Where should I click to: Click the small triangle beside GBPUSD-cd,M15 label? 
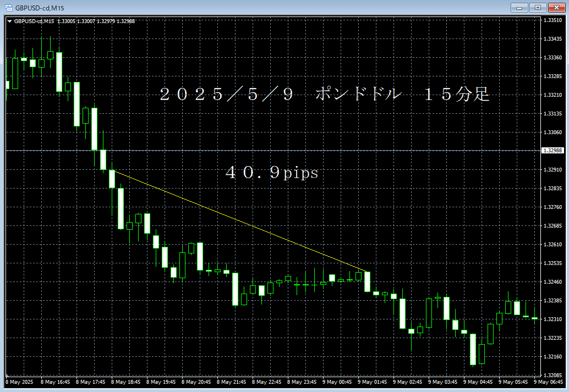(9, 21)
